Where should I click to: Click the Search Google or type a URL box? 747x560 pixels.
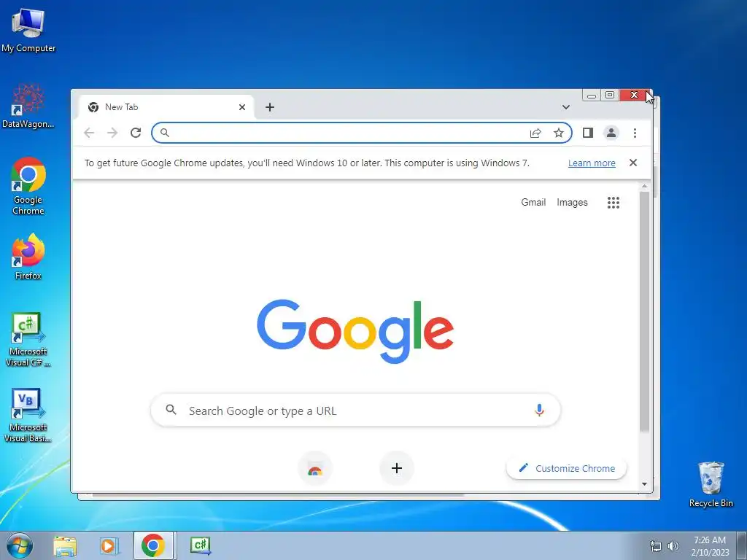355,410
